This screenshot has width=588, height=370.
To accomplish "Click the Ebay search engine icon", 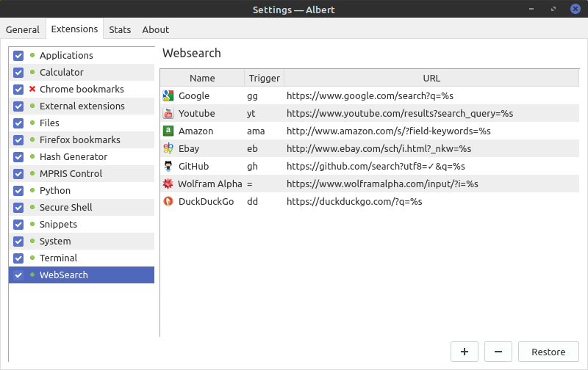I will [x=168, y=149].
